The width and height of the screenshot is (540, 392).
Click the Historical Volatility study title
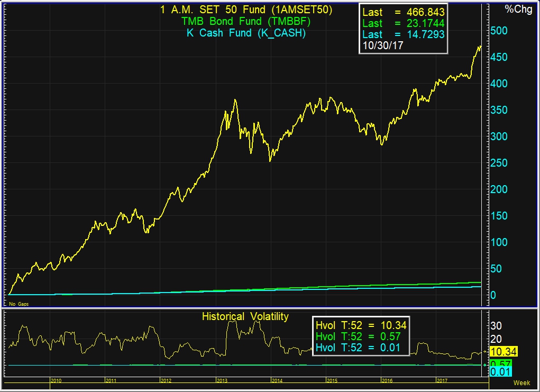click(x=245, y=317)
